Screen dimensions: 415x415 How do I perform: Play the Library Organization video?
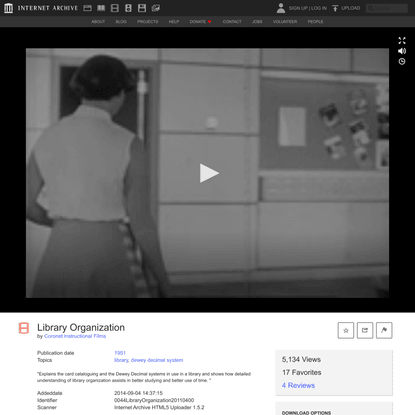pyautogui.click(x=209, y=173)
